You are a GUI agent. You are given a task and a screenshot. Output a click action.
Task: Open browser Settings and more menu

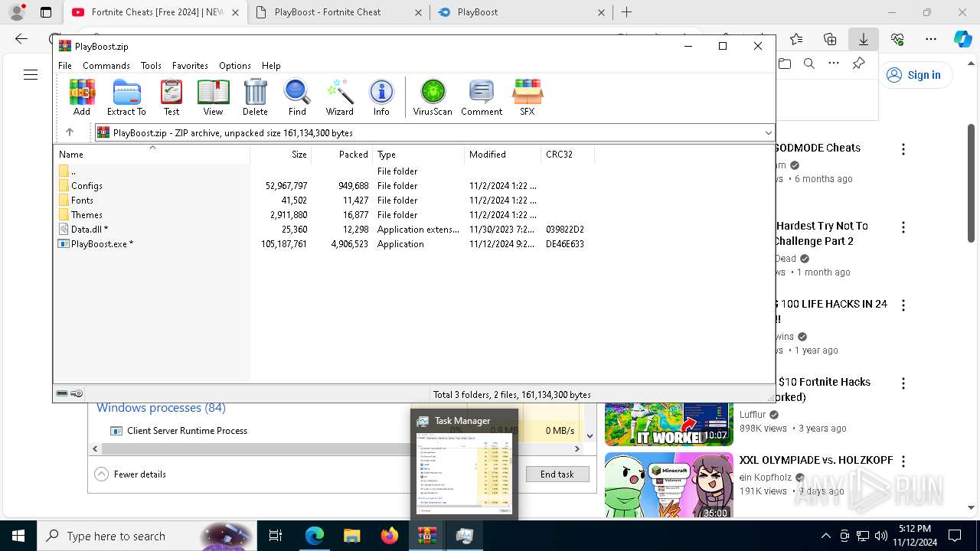(931, 39)
